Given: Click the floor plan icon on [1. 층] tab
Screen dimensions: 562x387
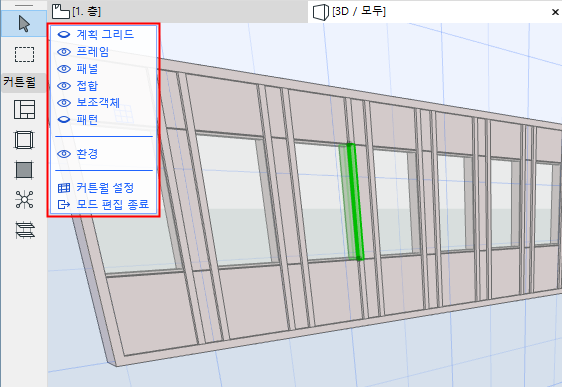Looking at the screenshot, I should click(x=61, y=11).
